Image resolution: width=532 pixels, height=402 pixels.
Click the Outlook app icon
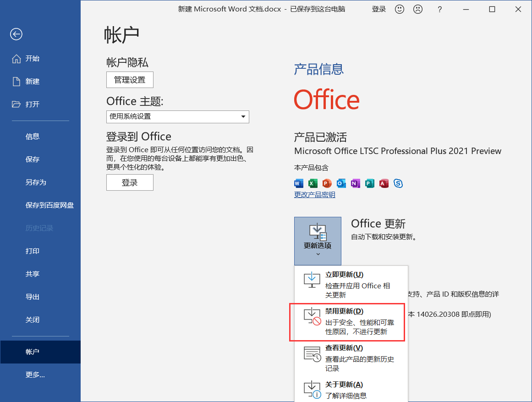click(x=341, y=183)
